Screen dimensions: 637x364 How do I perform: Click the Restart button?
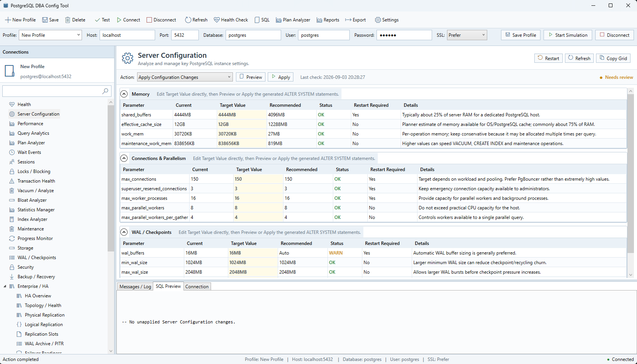pyautogui.click(x=549, y=58)
